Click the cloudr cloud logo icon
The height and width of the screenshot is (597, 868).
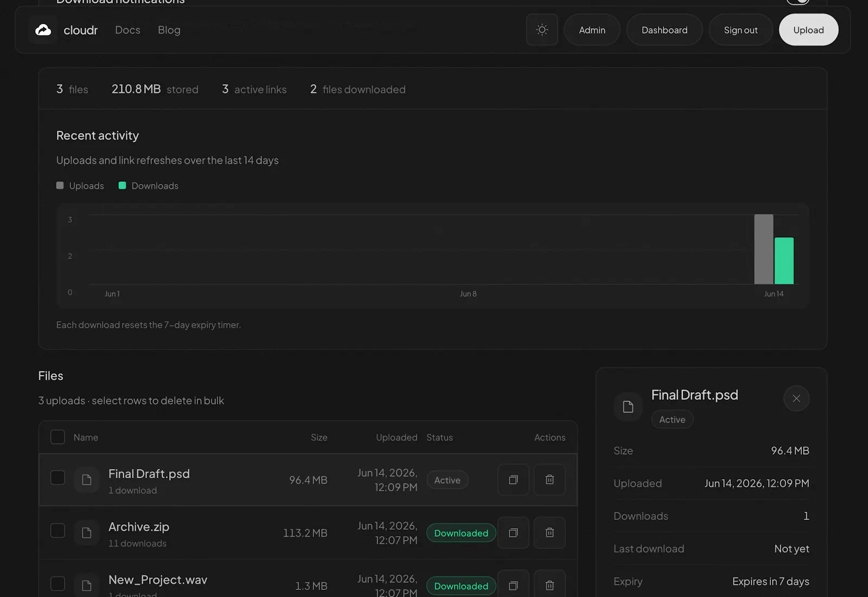click(x=43, y=30)
